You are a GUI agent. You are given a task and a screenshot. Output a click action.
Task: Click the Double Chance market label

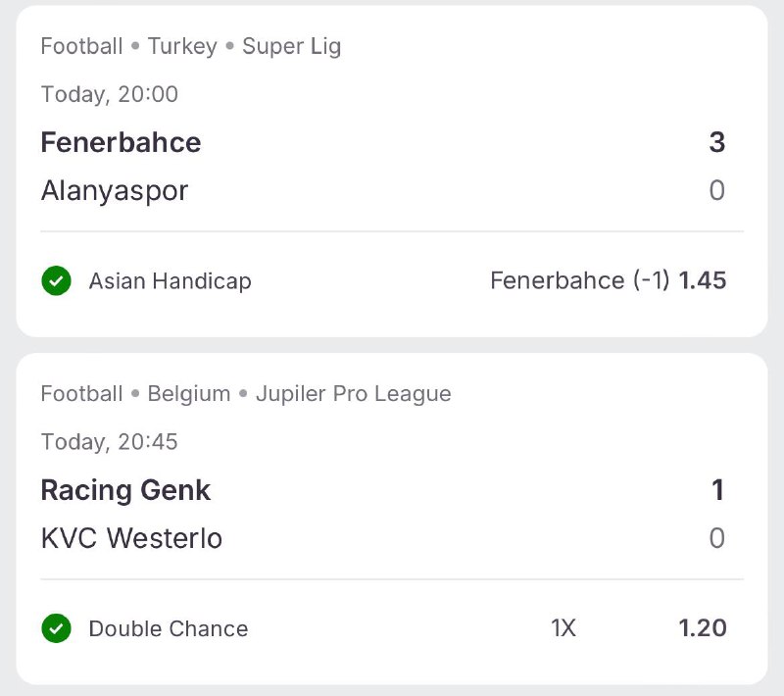coord(169,628)
